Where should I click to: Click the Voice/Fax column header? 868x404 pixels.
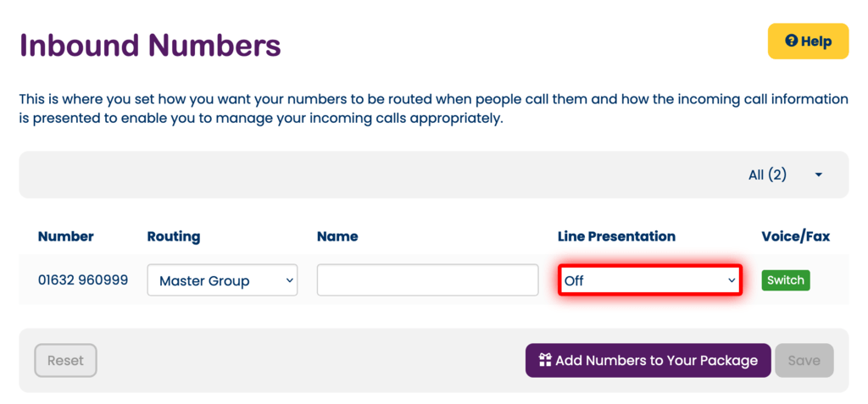(x=795, y=236)
